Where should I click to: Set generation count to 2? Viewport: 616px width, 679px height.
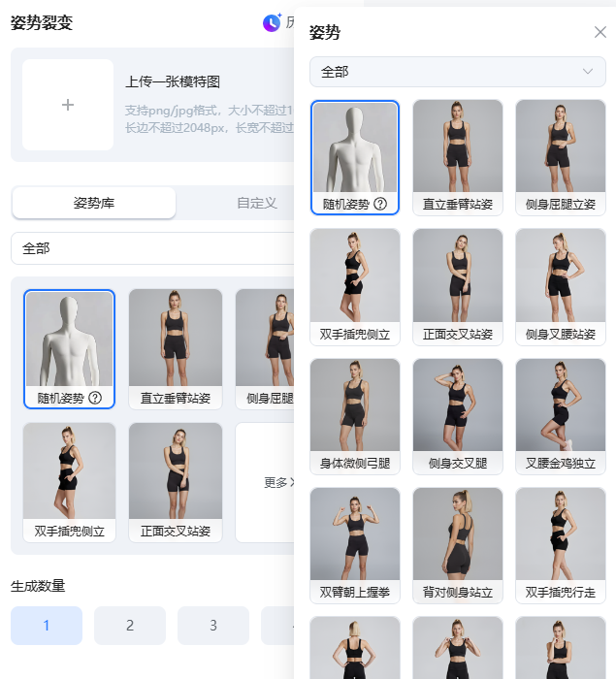[x=130, y=626]
